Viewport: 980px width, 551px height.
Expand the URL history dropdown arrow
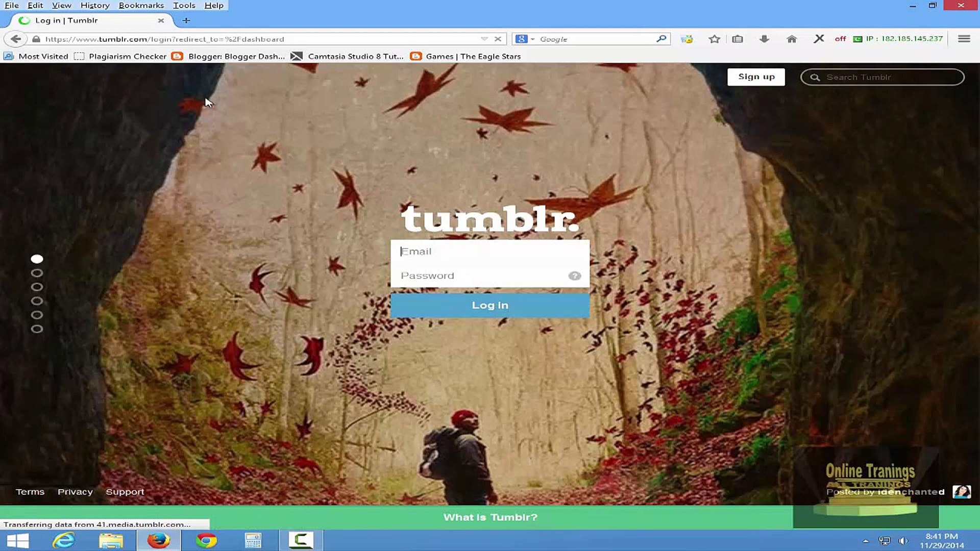(x=484, y=39)
